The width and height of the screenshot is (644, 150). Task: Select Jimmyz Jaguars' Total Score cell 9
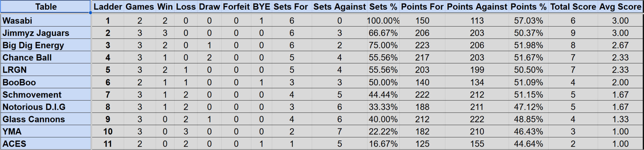click(573, 33)
